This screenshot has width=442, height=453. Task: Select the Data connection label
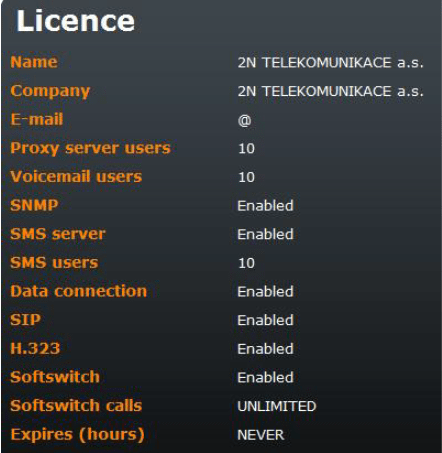[79, 291]
